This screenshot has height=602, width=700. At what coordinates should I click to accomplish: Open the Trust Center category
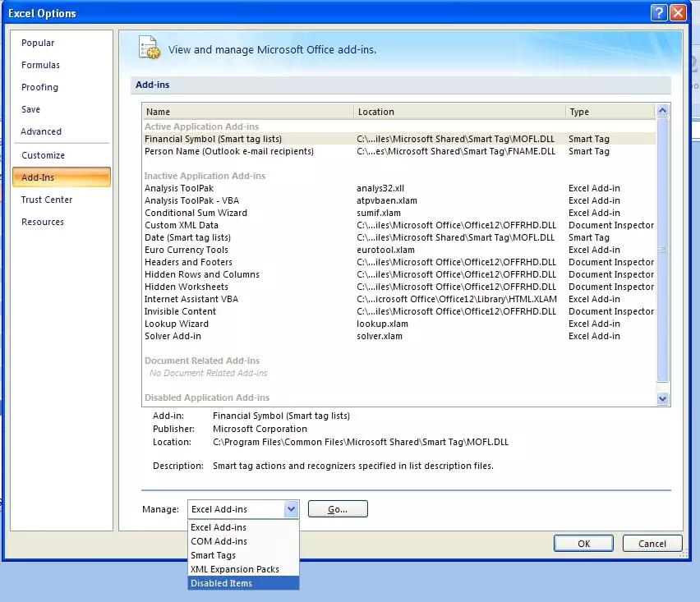pyautogui.click(x=46, y=200)
